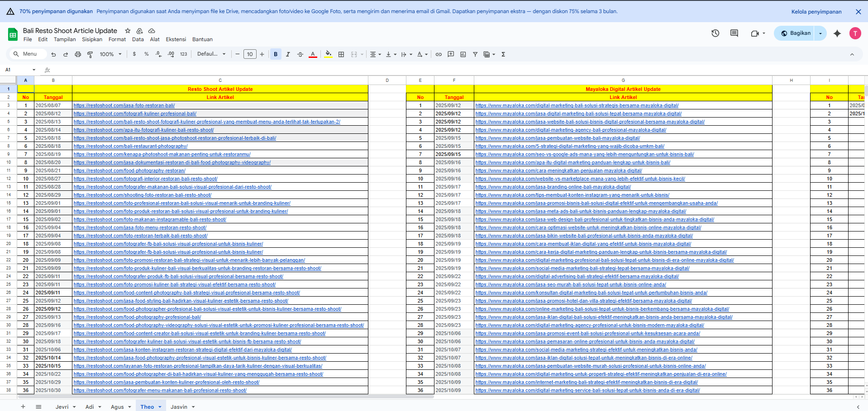
Task: Toggle bold formatting
Action: 276,54
